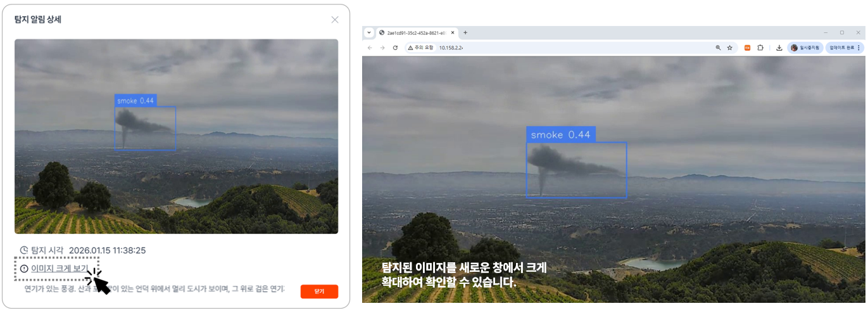Open a new browser tab
Image resolution: width=868 pixels, height=313 pixels.
(465, 32)
